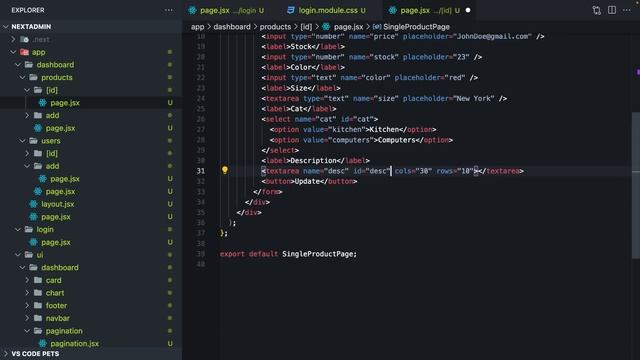Open page.jsx under users add folder

(65, 179)
